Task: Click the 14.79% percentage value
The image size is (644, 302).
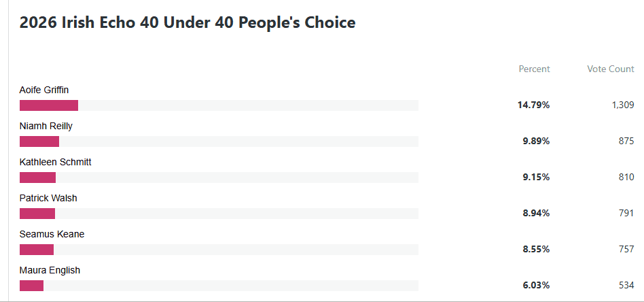Action: pos(534,105)
